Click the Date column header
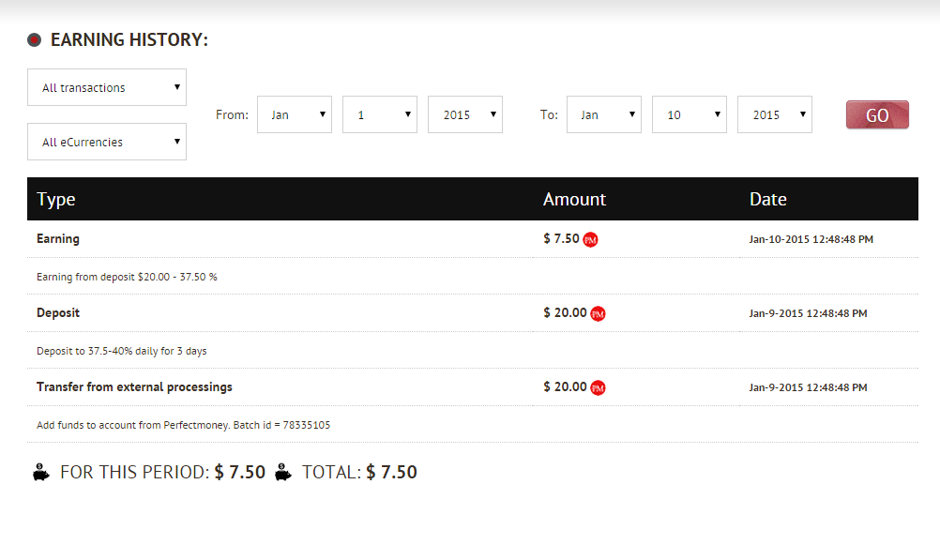The image size is (940, 560). pos(767,199)
